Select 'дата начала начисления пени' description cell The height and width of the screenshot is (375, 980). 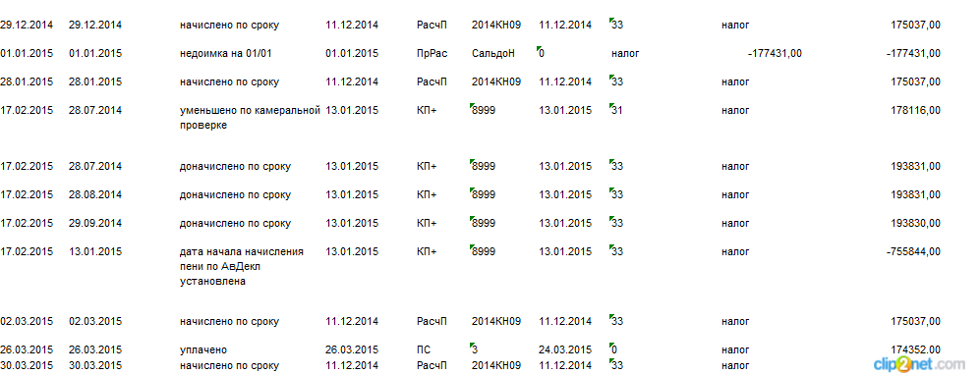241,266
